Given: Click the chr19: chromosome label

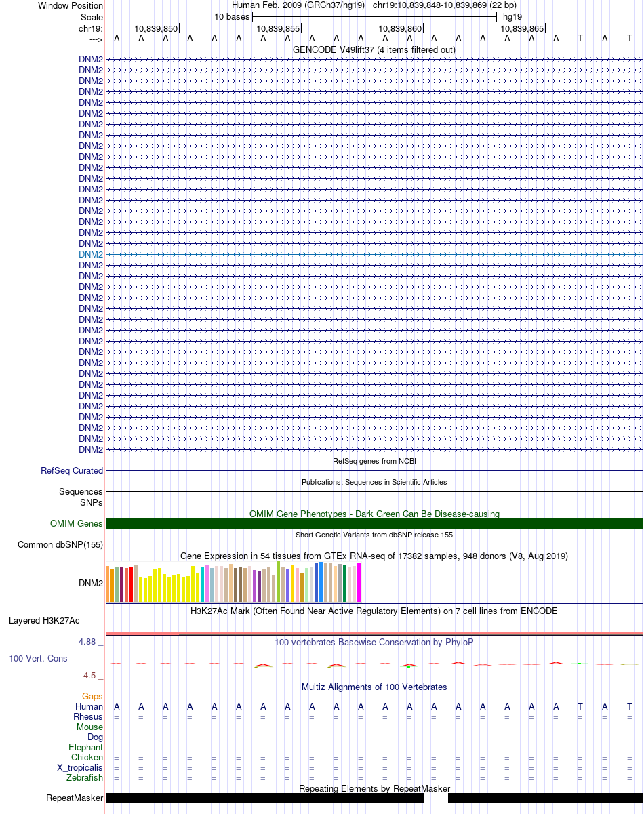Looking at the screenshot, I should (91, 28).
